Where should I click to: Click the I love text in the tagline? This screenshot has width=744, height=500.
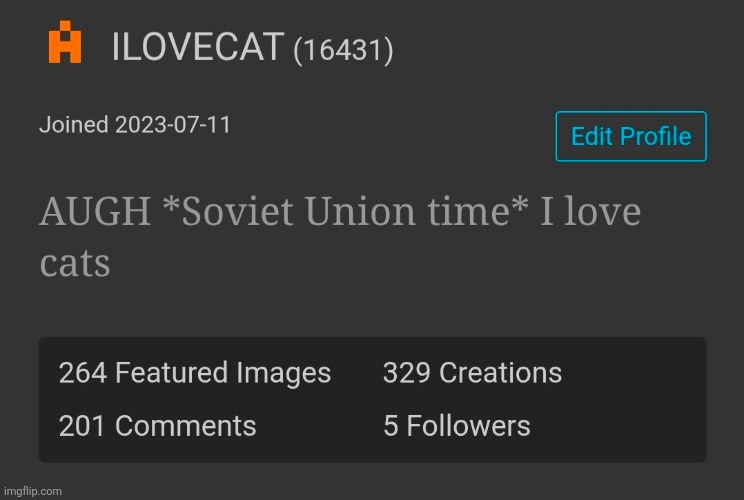point(591,211)
